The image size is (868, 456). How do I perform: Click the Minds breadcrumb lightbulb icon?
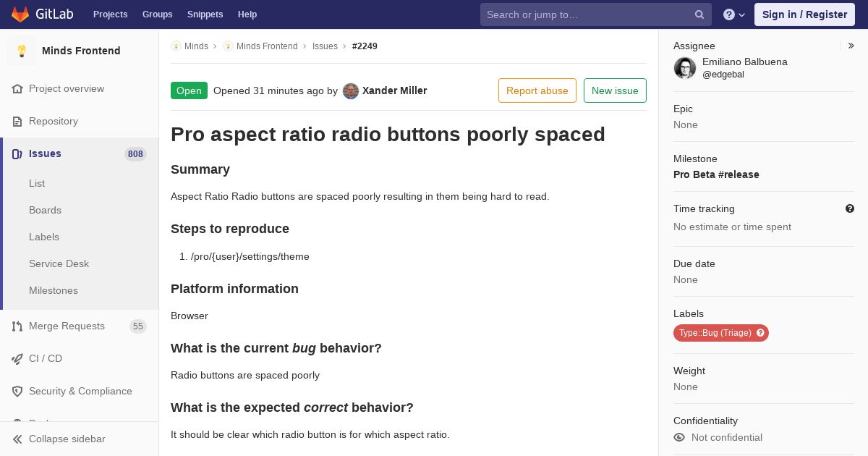click(x=176, y=46)
